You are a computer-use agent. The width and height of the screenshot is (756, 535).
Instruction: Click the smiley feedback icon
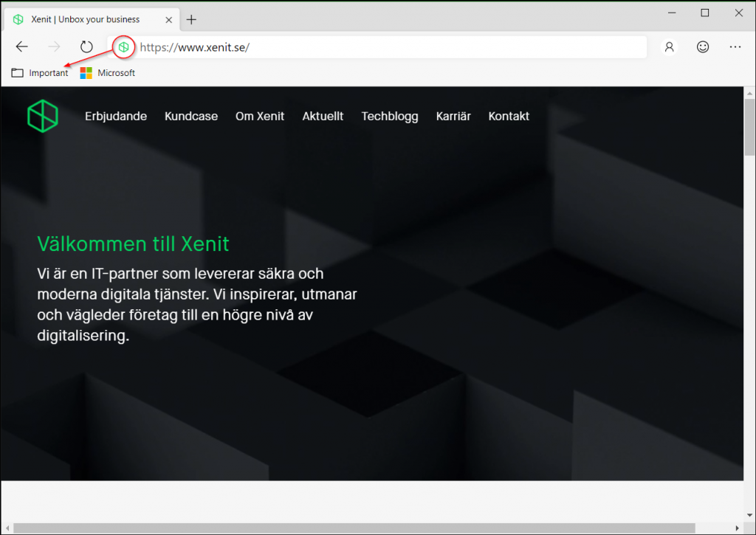coord(702,46)
